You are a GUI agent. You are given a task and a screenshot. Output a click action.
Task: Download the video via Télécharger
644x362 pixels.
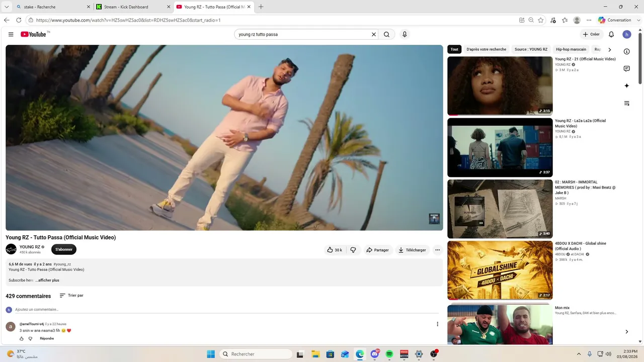tap(412, 250)
